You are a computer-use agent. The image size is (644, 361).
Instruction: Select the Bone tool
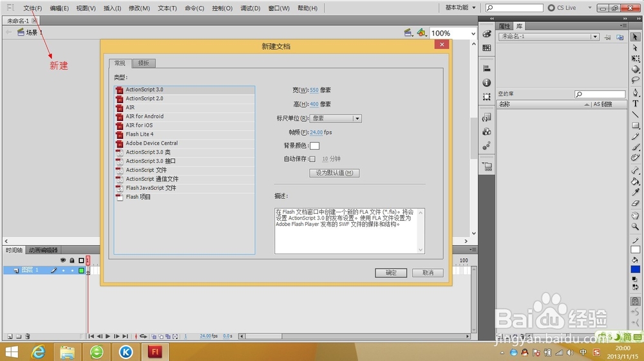(x=635, y=170)
